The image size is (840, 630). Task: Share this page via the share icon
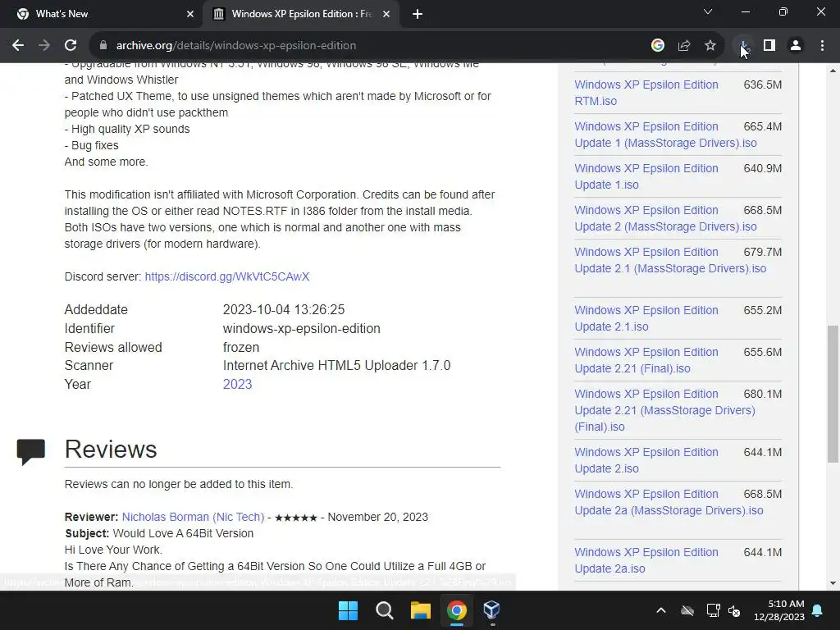684,46
